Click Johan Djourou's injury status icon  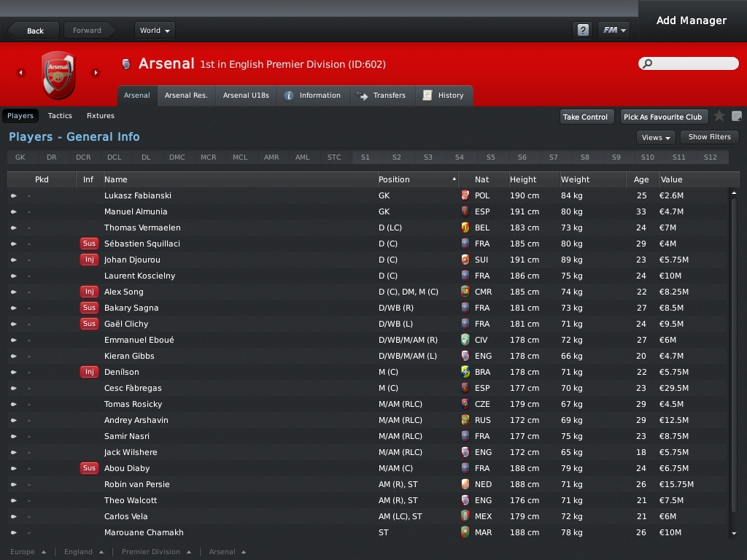click(x=89, y=260)
